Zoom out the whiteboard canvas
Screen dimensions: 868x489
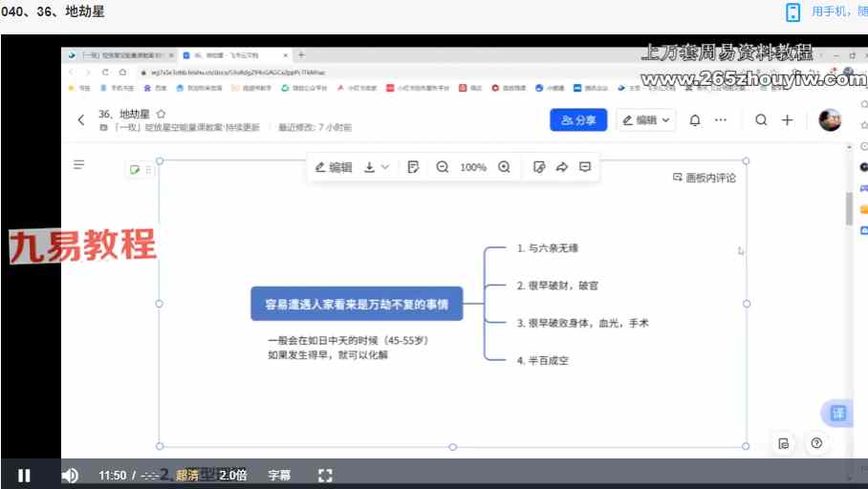tap(443, 167)
